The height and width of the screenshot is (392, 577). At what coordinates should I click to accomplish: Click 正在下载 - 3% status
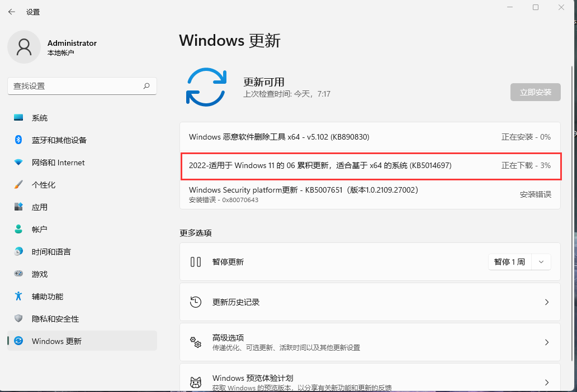pos(526,166)
